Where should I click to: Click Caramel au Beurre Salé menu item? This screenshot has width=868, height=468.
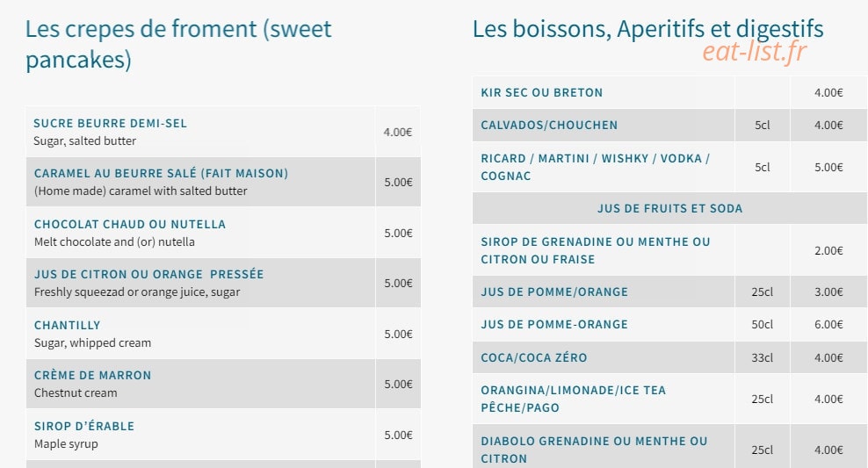coord(223,182)
